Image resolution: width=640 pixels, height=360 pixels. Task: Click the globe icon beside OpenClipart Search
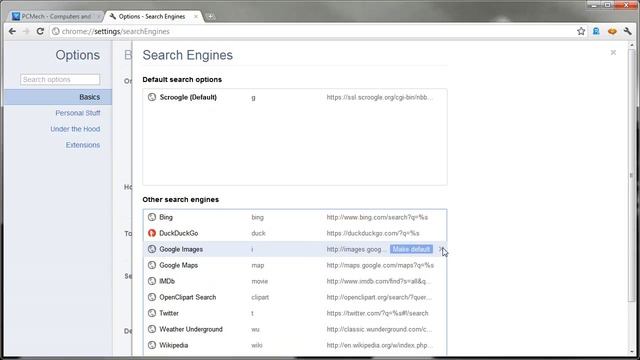[152, 297]
